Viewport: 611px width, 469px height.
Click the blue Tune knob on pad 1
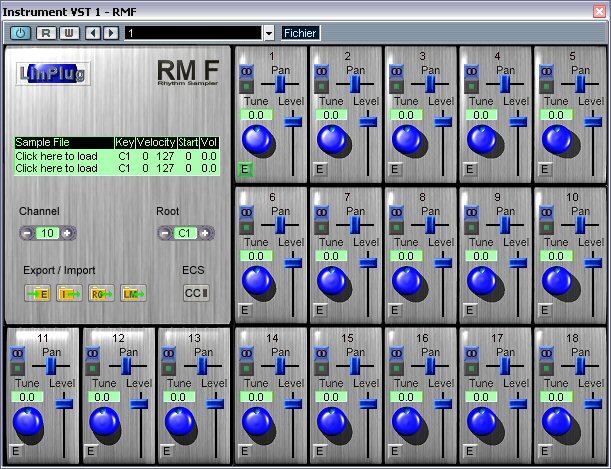point(257,139)
